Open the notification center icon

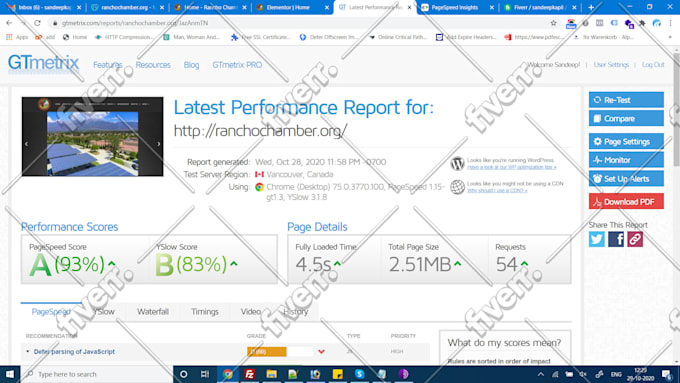[x=667, y=374]
